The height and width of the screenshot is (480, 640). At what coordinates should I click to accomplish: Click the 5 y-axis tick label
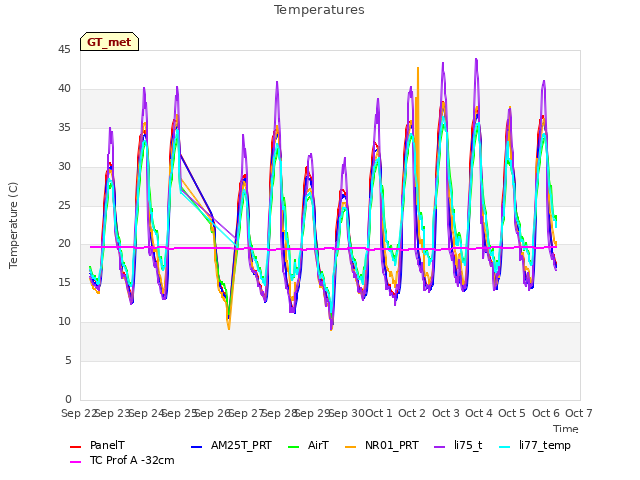[68, 360]
